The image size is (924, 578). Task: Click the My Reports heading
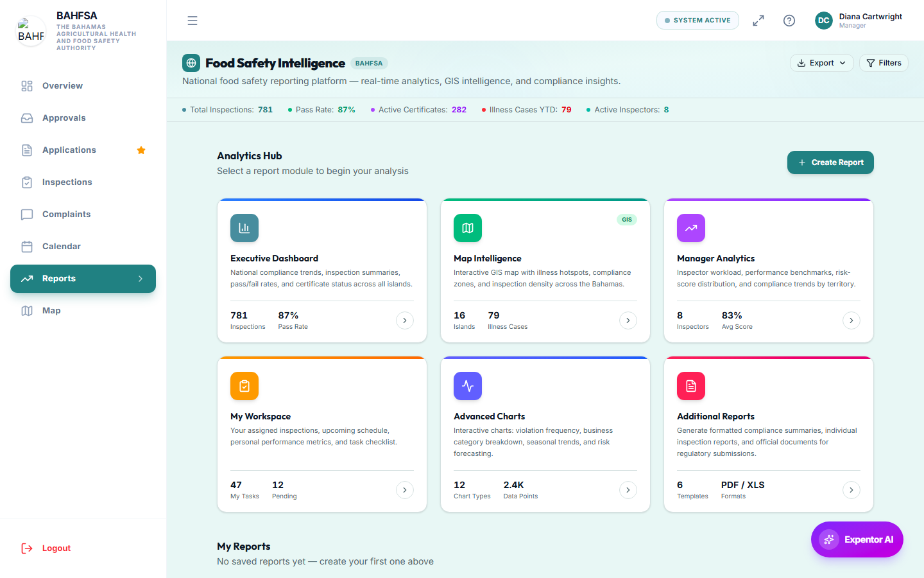[x=243, y=547]
